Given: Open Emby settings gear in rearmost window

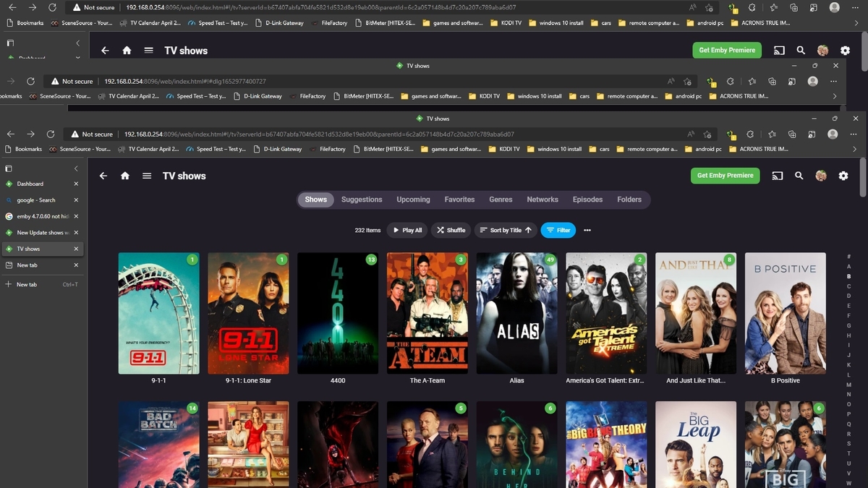Looking at the screenshot, I should click(x=845, y=51).
